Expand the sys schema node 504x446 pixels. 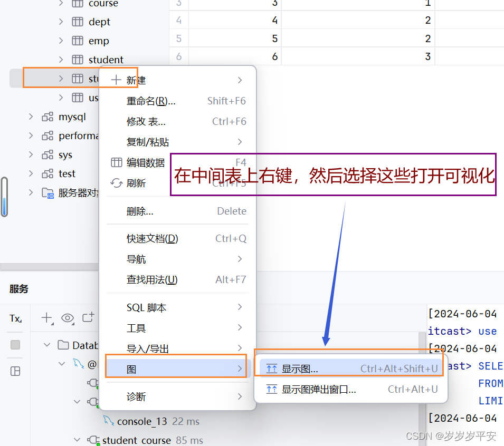pyautogui.click(x=31, y=155)
